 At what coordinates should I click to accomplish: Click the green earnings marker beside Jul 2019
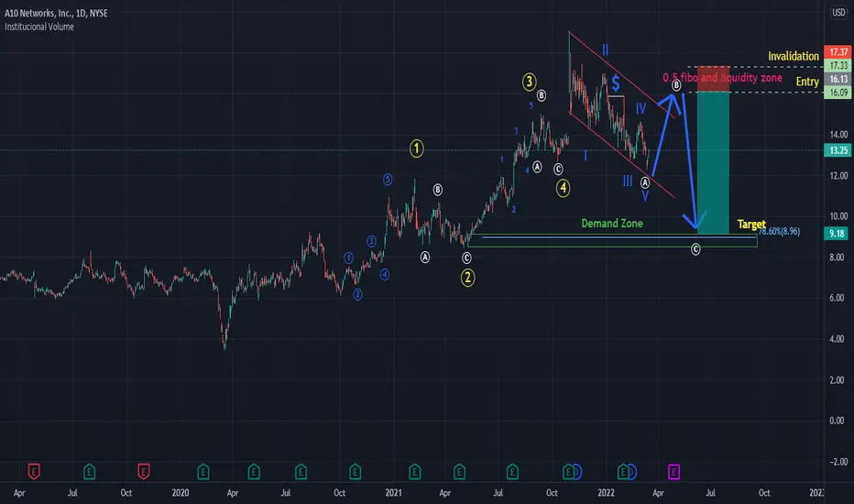(89, 471)
